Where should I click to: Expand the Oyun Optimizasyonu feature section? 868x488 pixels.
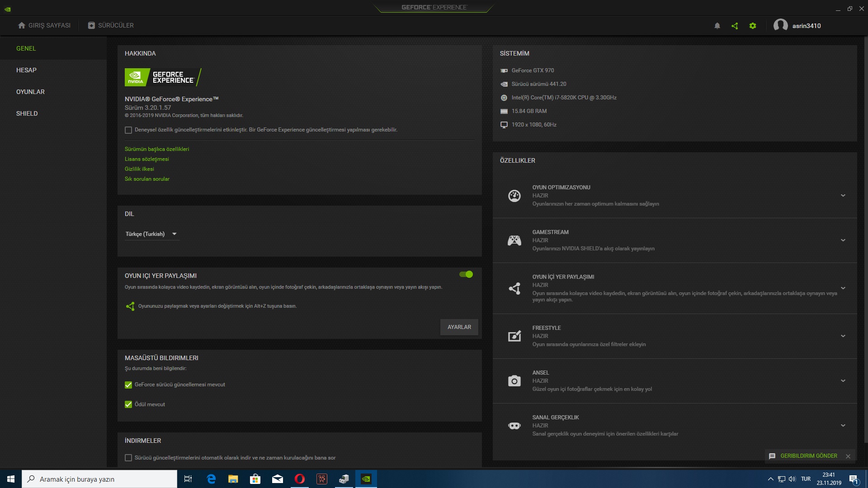tap(843, 196)
